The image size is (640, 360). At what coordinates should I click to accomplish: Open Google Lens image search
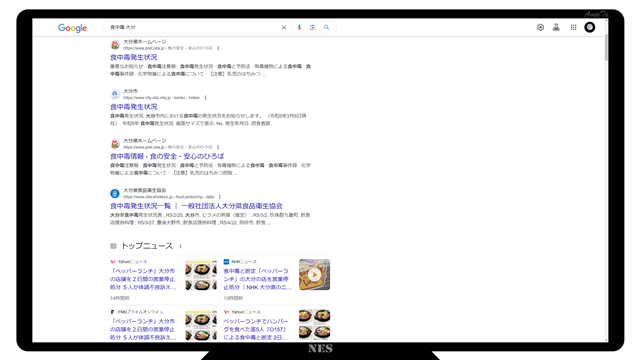tap(313, 27)
